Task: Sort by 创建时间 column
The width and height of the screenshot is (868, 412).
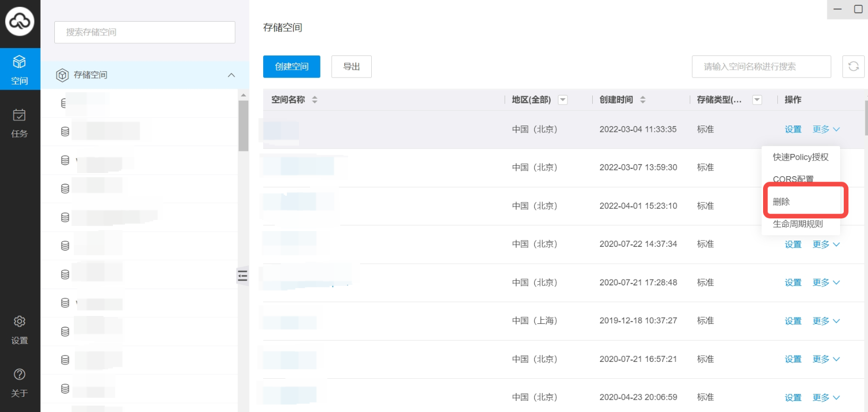Action: (643, 100)
